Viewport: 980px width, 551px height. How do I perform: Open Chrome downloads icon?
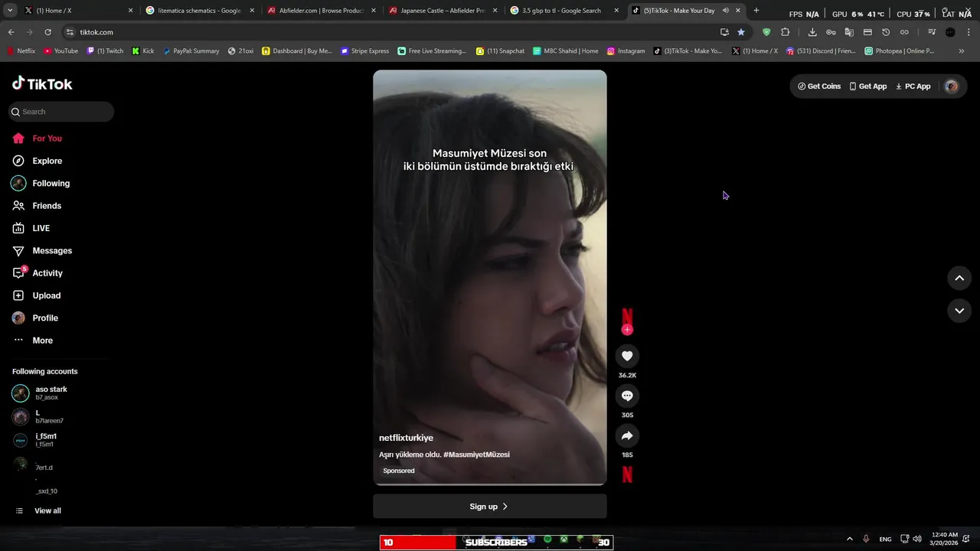click(x=812, y=32)
